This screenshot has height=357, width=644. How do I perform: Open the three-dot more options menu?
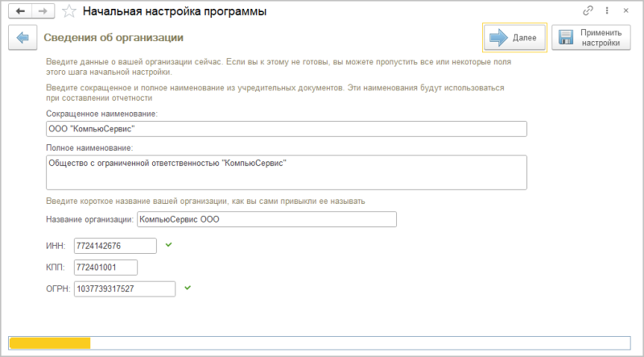click(x=607, y=11)
